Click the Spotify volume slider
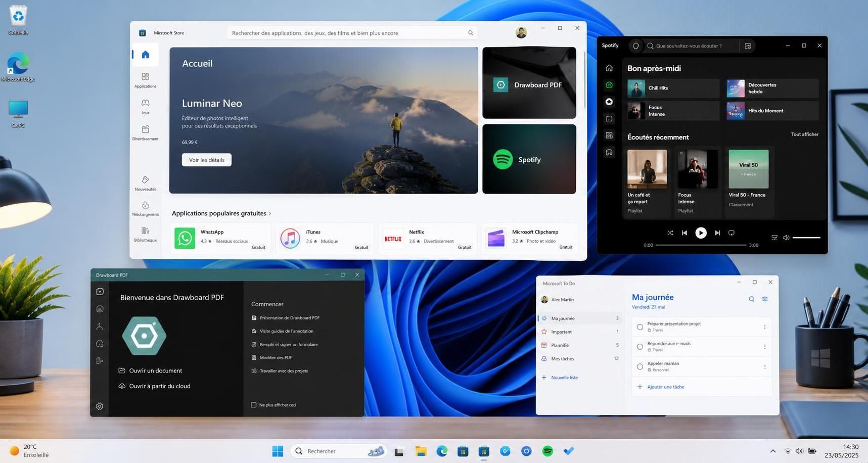Screen dimensions: 868x463 coord(806,238)
